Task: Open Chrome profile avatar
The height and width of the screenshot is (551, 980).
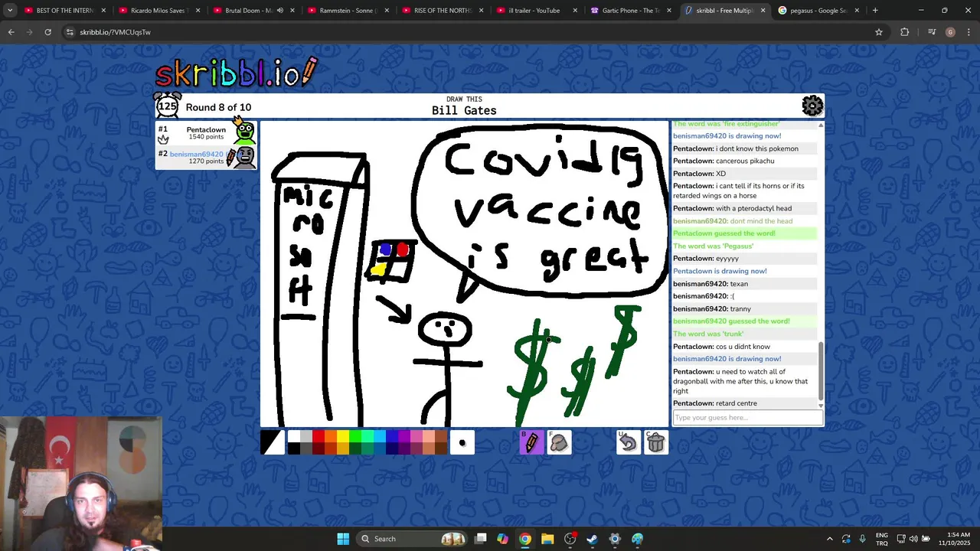Action: (950, 32)
